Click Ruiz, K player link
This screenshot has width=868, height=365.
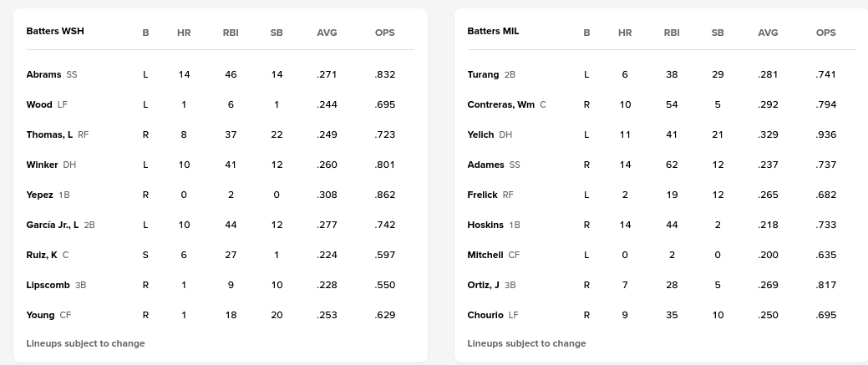click(x=42, y=255)
